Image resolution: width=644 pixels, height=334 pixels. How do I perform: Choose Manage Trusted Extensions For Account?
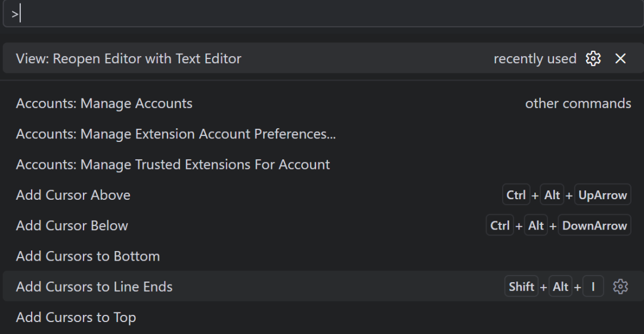(173, 165)
